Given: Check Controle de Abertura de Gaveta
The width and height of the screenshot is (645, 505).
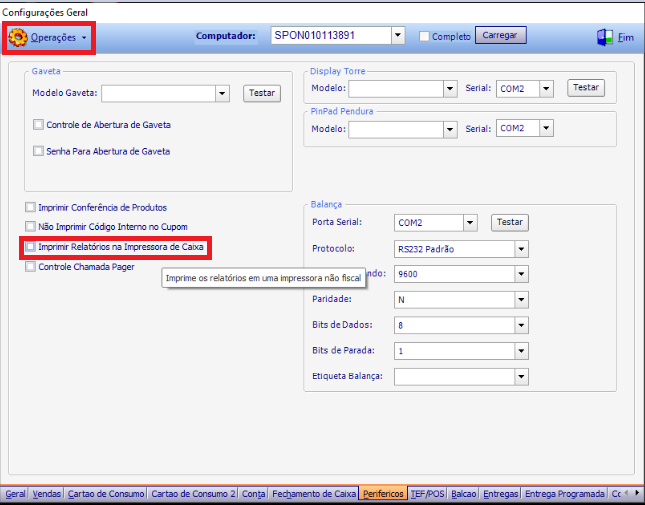Looking at the screenshot, I should (x=38, y=125).
